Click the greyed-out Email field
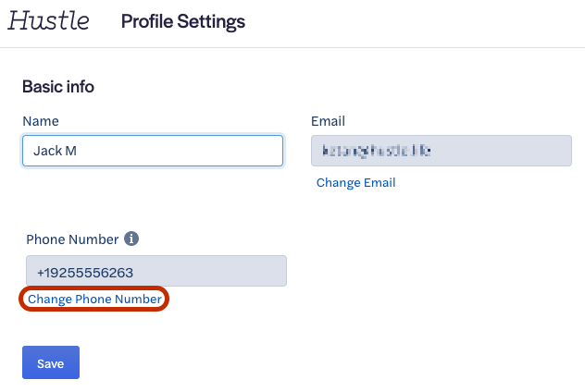 (442, 151)
